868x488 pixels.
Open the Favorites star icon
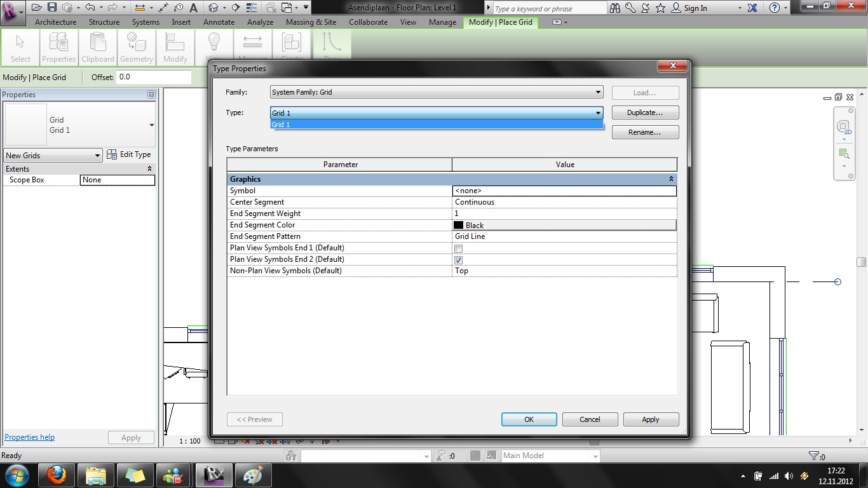[x=661, y=8]
